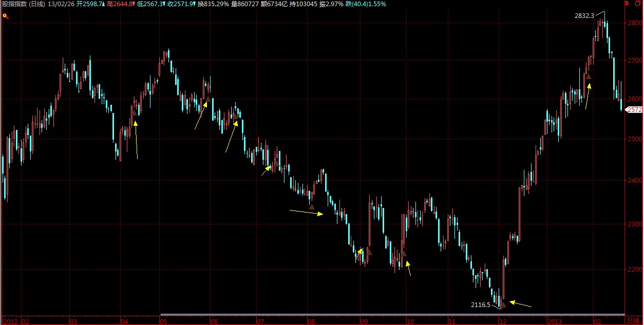Click the magnifier zoom icon
This screenshot has height=325, width=644.
(5, 16)
